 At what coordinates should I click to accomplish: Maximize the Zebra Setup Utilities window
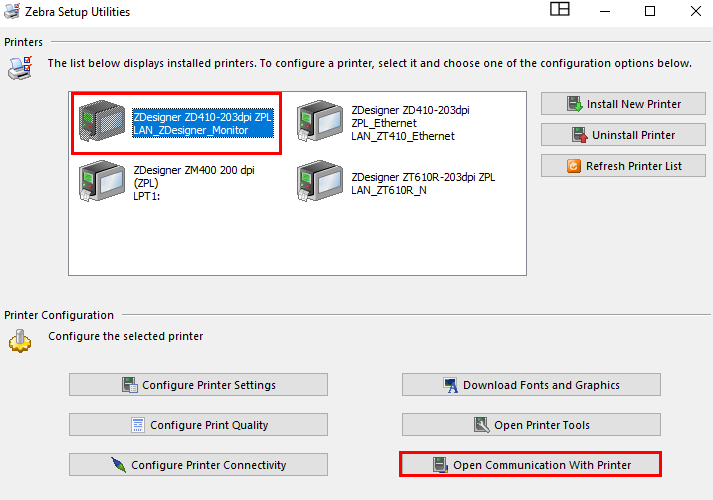coord(650,11)
